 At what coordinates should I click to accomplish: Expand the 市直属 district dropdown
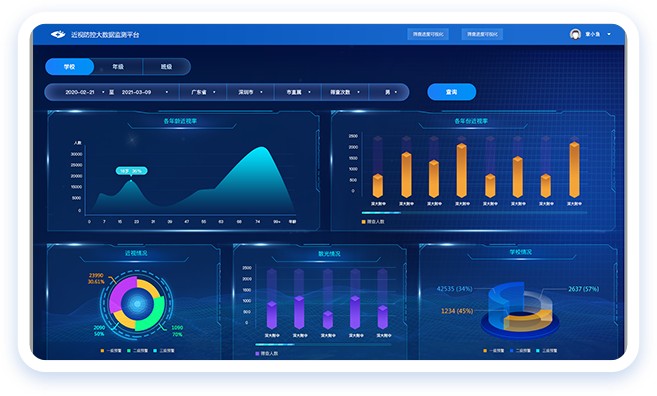tap(298, 92)
